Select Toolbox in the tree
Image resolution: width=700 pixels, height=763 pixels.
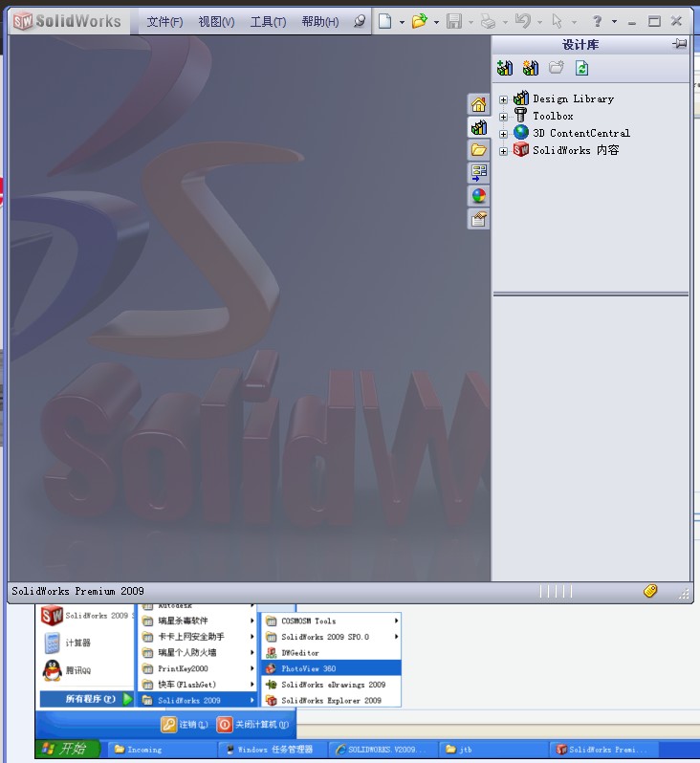(x=553, y=117)
